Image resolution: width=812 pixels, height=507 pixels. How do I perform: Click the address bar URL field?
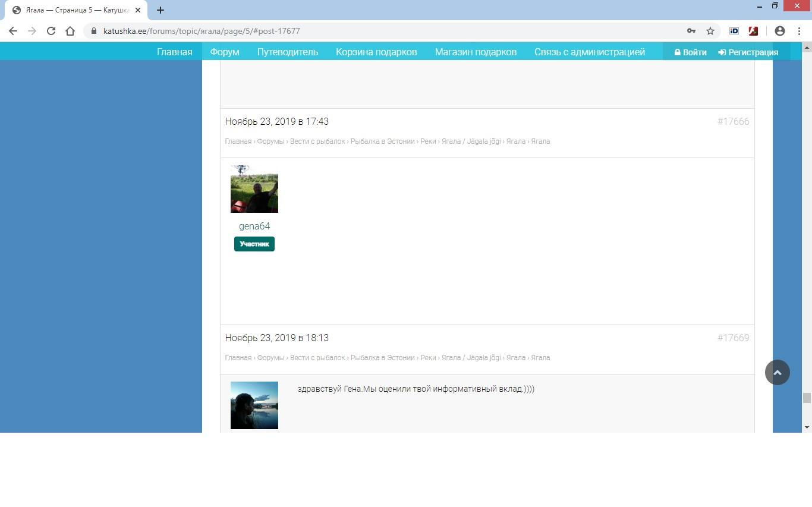click(x=386, y=31)
